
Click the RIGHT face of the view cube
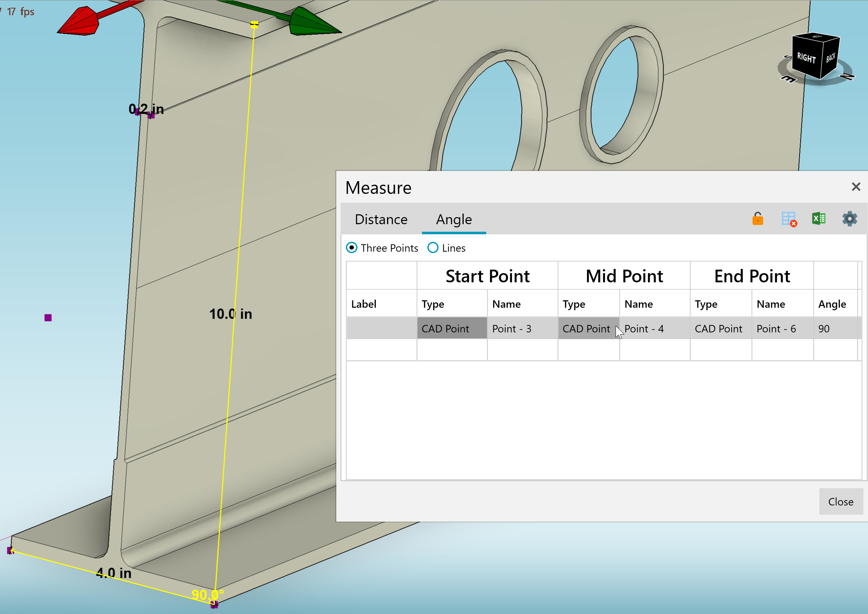pos(806,58)
